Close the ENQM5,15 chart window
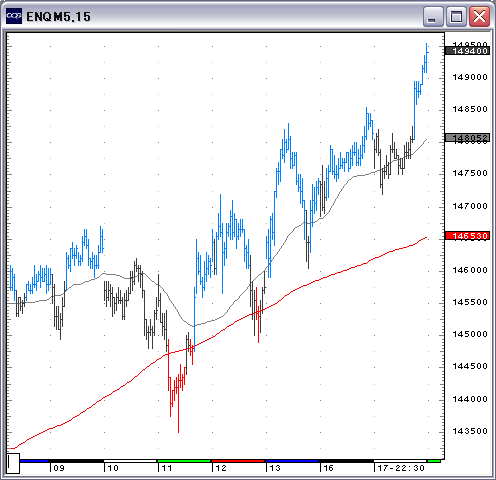The height and width of the screenshot is (480, 496). pos(479,16)
